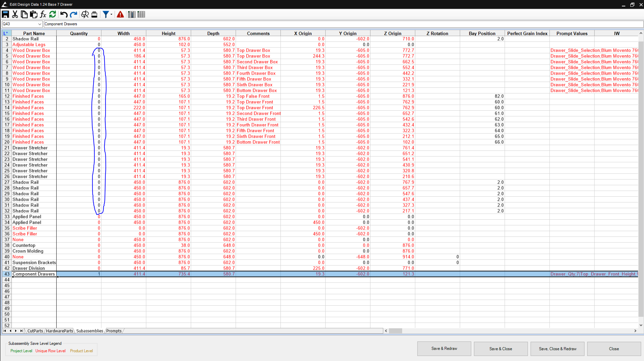Expand the Filter funnel dropdown arrow

pyautogui.click(x=111, y=14)
